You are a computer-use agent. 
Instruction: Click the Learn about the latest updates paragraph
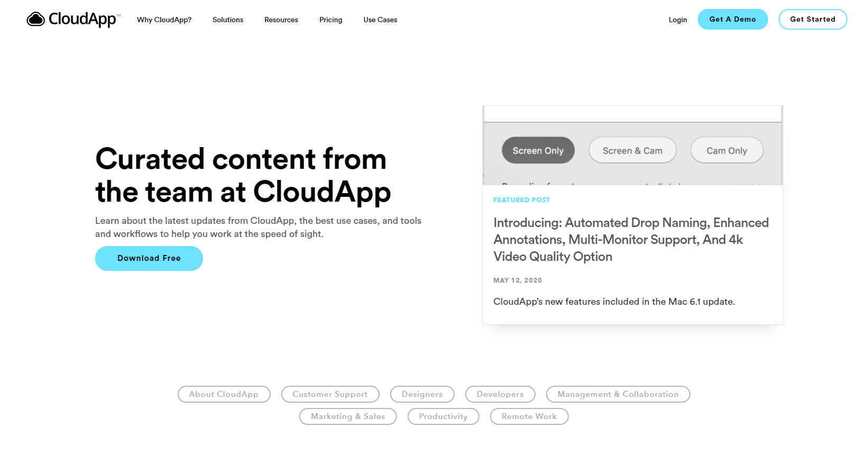pos(258,227)
